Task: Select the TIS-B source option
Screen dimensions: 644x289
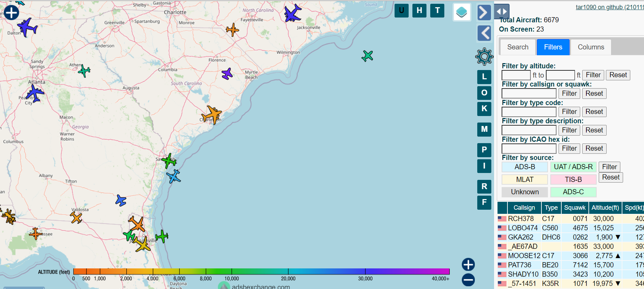Action: pos(573,180)
